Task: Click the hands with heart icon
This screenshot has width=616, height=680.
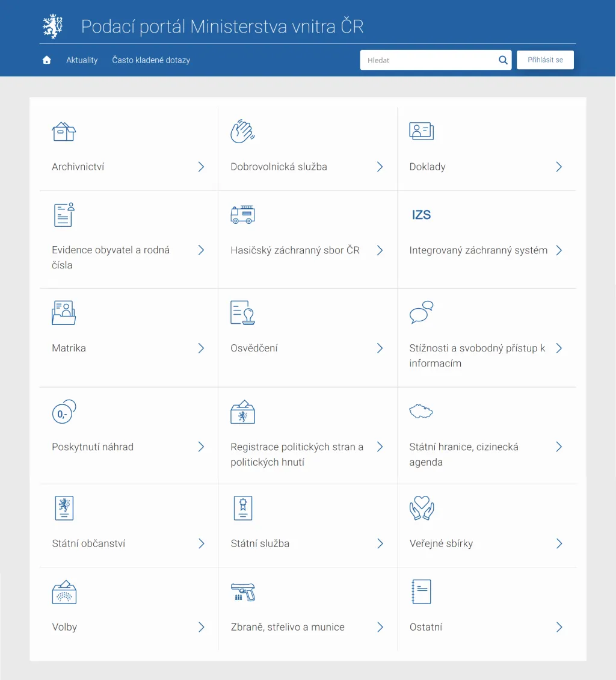Action: pyautogui.click(x=422, y=508)
